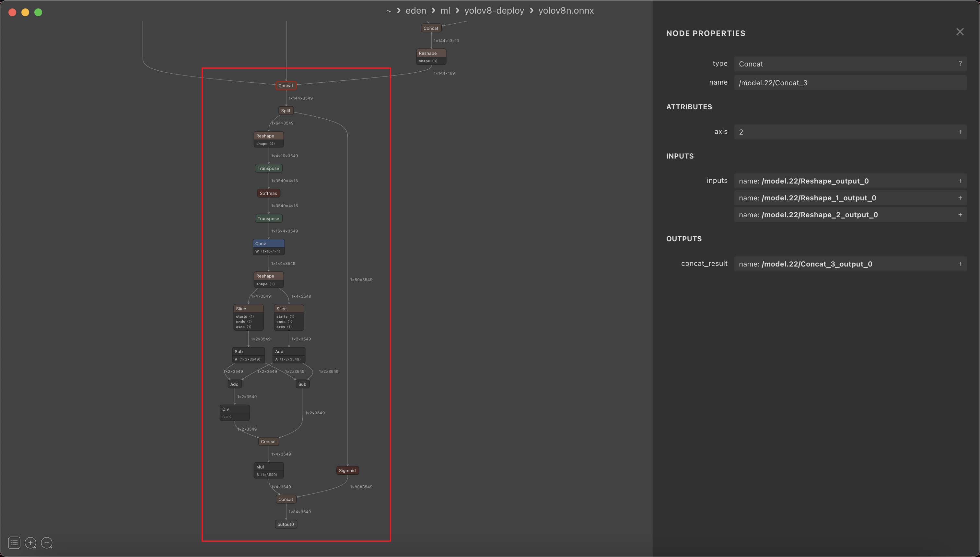Image resolution: width=980 pixels, height=557 pixels.
Task: Click the type field showing Concat
Action: coord(850,64)
